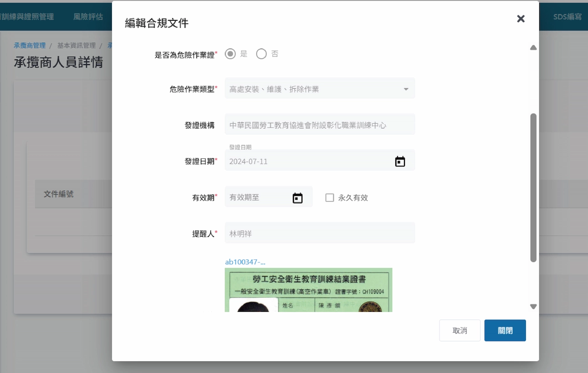Enable the 永久有效 checkbox

[330, 198]
